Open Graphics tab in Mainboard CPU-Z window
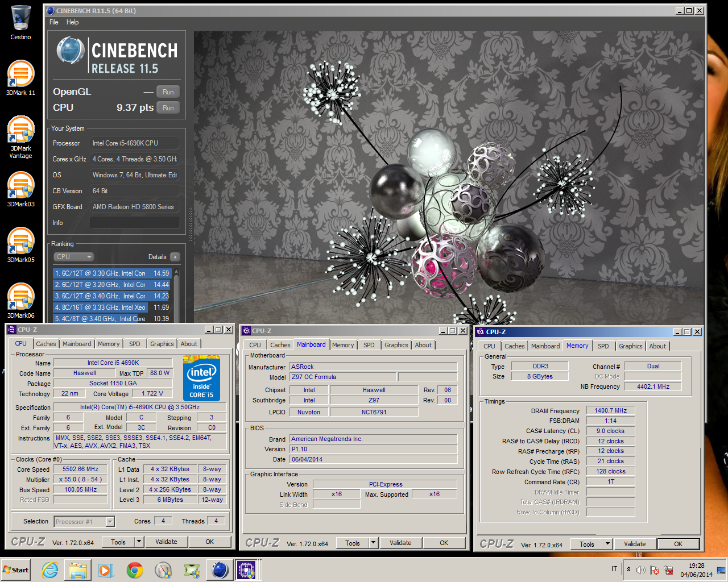 click(396, 345)
